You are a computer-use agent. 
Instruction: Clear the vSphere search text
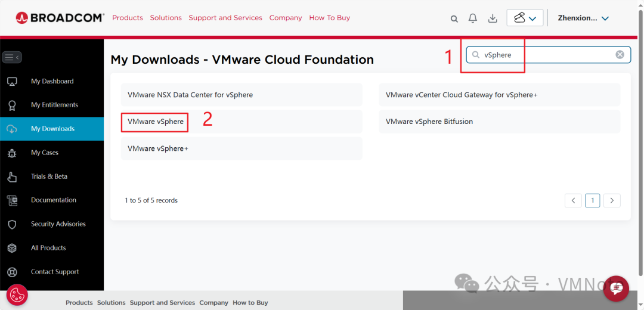620,55
